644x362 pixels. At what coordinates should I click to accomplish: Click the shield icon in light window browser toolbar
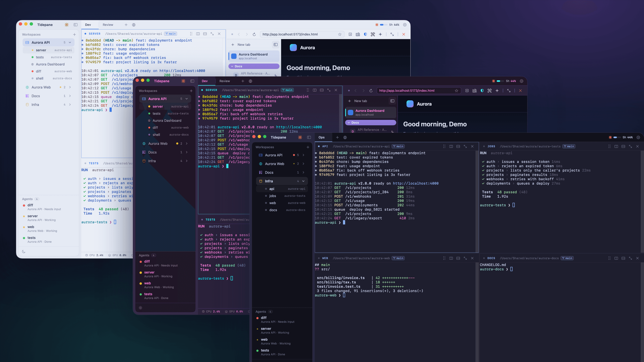[x=365, y=34]
